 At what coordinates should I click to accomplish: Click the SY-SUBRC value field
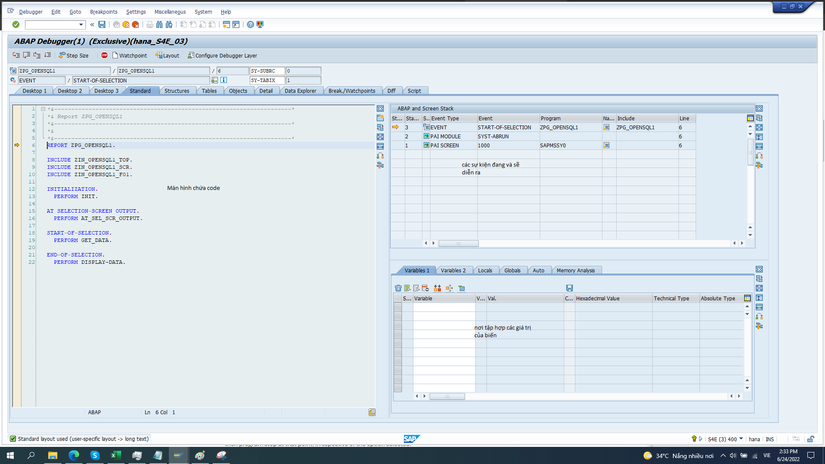coord(302,71)
